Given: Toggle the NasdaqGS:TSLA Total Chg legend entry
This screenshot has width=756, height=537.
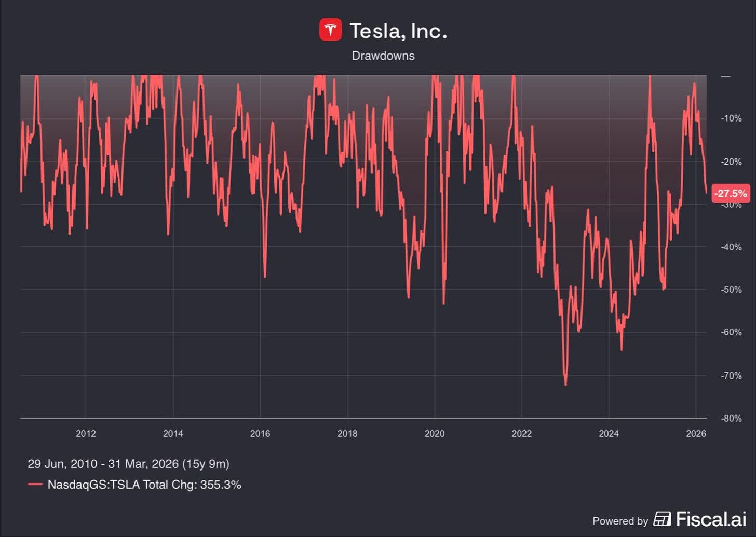Looking at the screenshot, I should 144,485.
